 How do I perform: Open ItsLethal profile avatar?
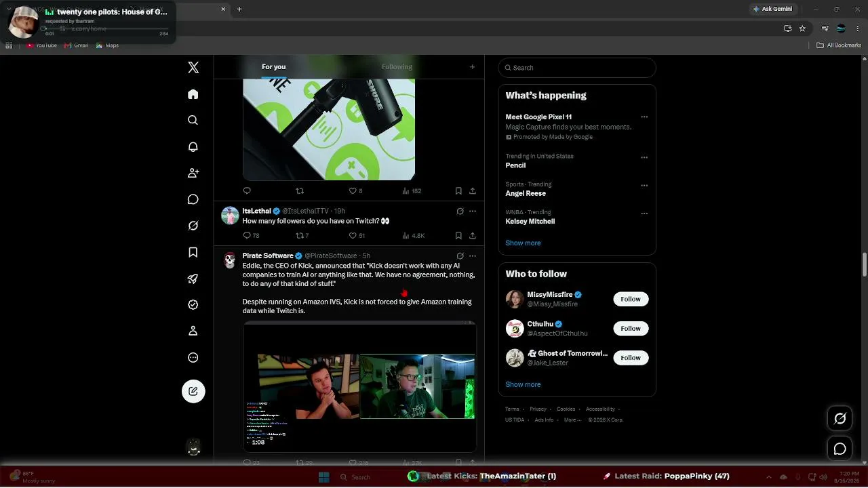pyautogui.click(x=230, y=216)
